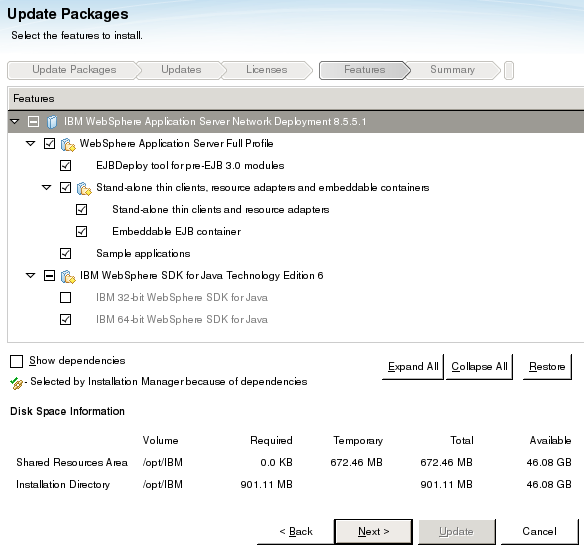Go to Updates wizard step

181,70
